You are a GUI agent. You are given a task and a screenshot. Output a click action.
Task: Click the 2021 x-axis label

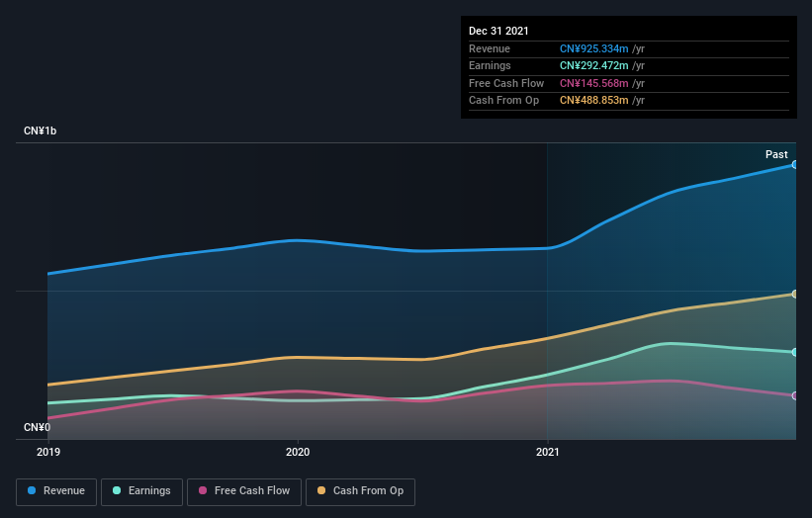pos(547,452)
